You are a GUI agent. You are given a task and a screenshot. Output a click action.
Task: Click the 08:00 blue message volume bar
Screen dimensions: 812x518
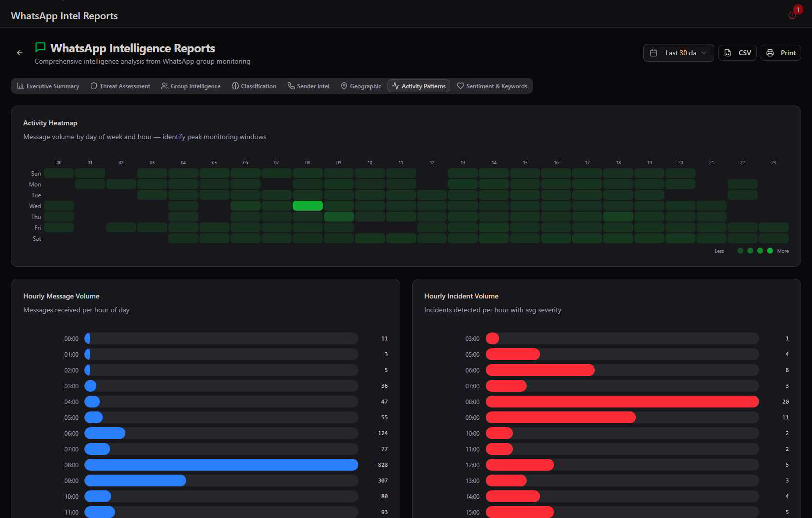[x=221, y=465]
